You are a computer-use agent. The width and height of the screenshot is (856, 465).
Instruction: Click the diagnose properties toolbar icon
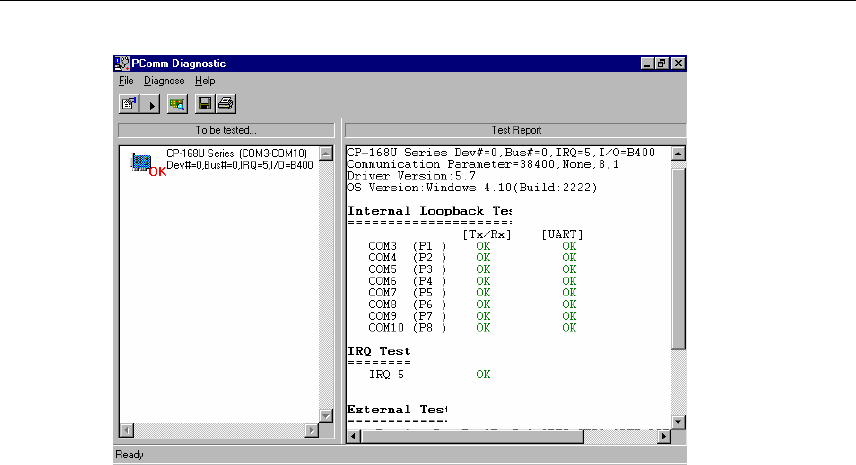coord(129,103)
